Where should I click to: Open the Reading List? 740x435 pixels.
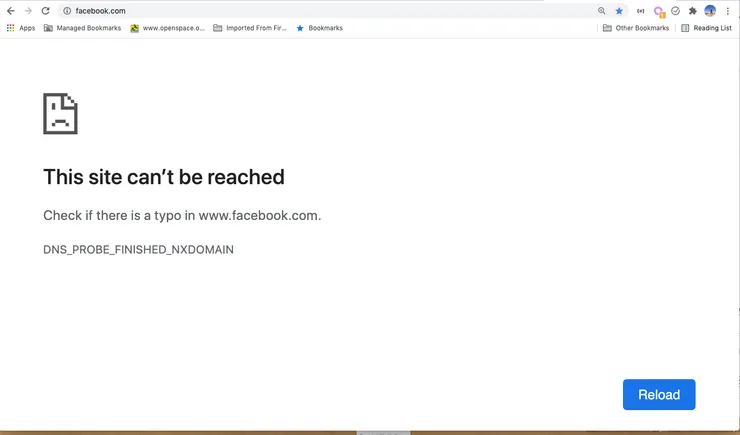[706, 28]
